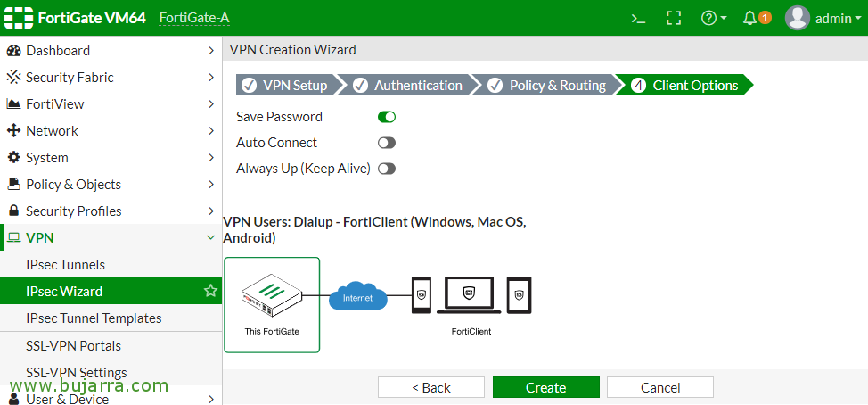Favorite IPsec Wizard with star icon
The image size is (868, 405).
(210, 291)
